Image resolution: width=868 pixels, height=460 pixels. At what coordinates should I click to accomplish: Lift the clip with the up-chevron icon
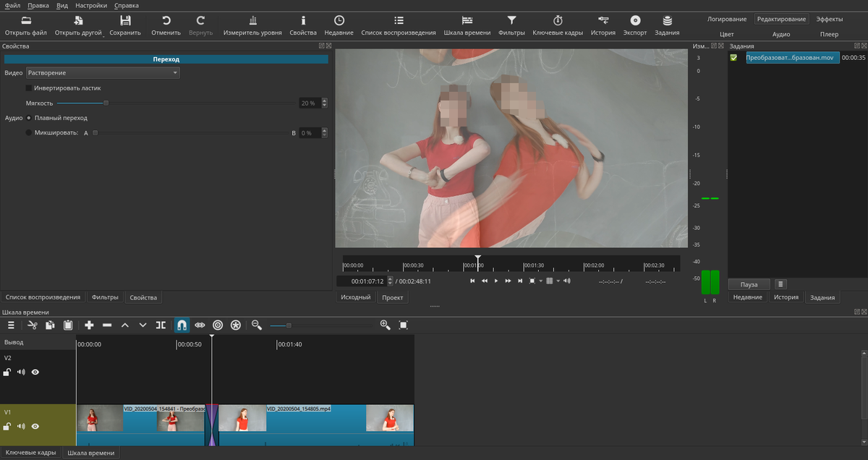pyautogui.click(x=124, y=325)
